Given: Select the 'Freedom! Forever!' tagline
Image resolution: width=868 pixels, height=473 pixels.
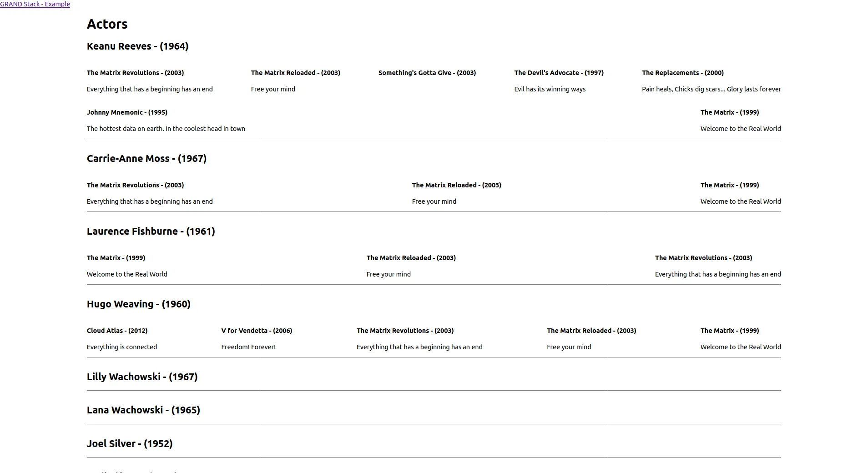Looking at the screenshot, I should [x=248, y=347].
